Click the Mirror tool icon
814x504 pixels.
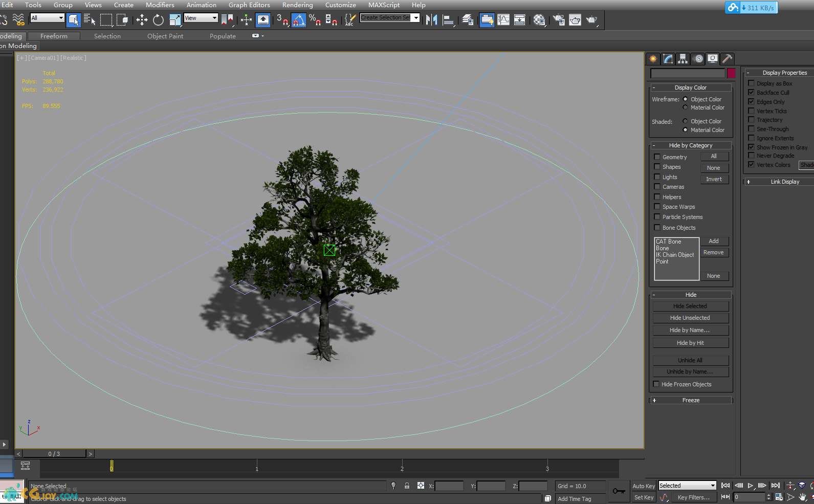tap(431, 20)
